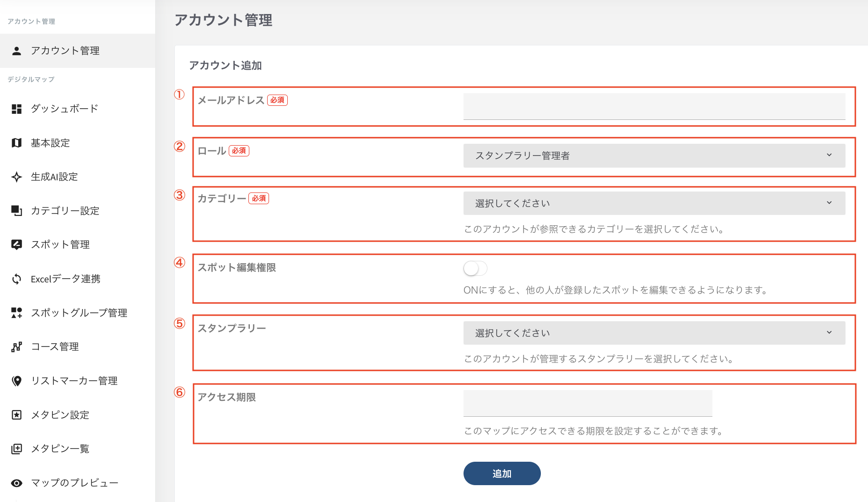The image size is (868, 502).
Task: Click the アクセス期限 date input field
Action: (587, 403)
